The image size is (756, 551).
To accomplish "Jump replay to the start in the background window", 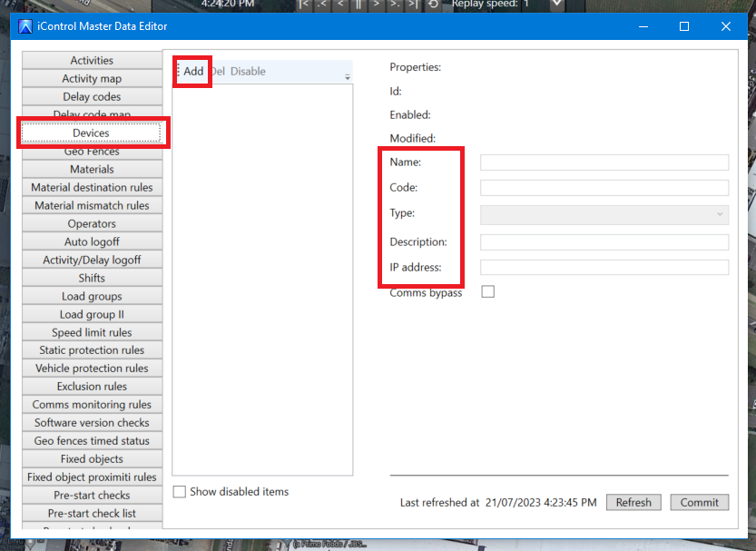I will pos(304,5).
